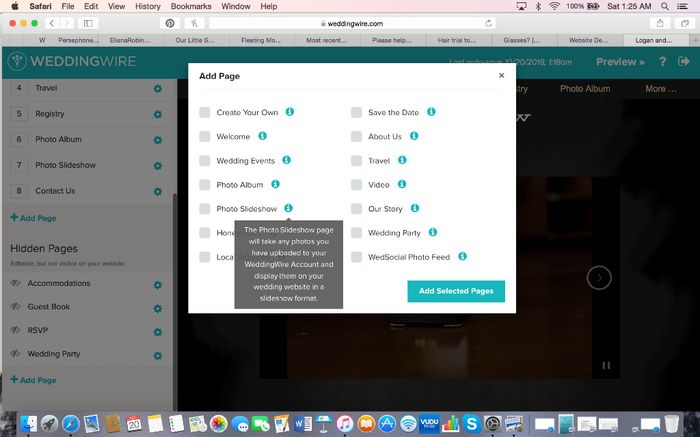Viewport: 700px width, 437px height.
Task: Click info icon beside Save the Date
Action: [x=431, y=112]
